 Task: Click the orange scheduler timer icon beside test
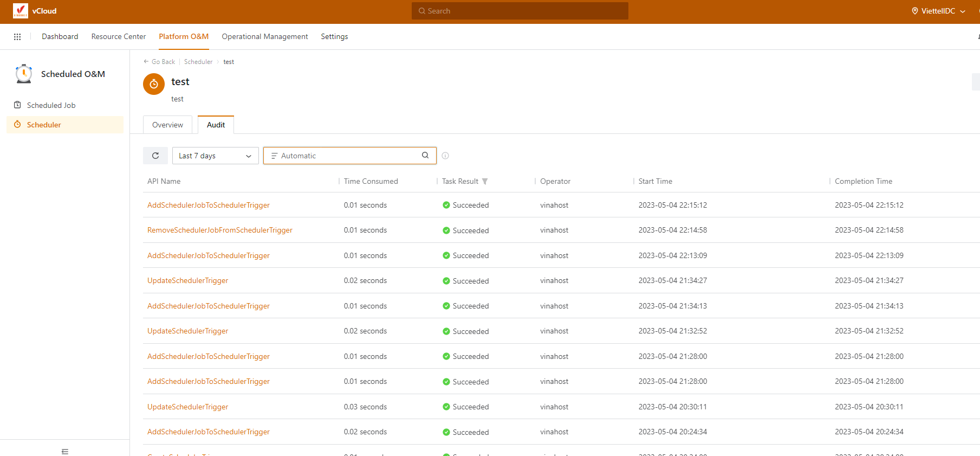pyautogui.click(x=154, y=84)
